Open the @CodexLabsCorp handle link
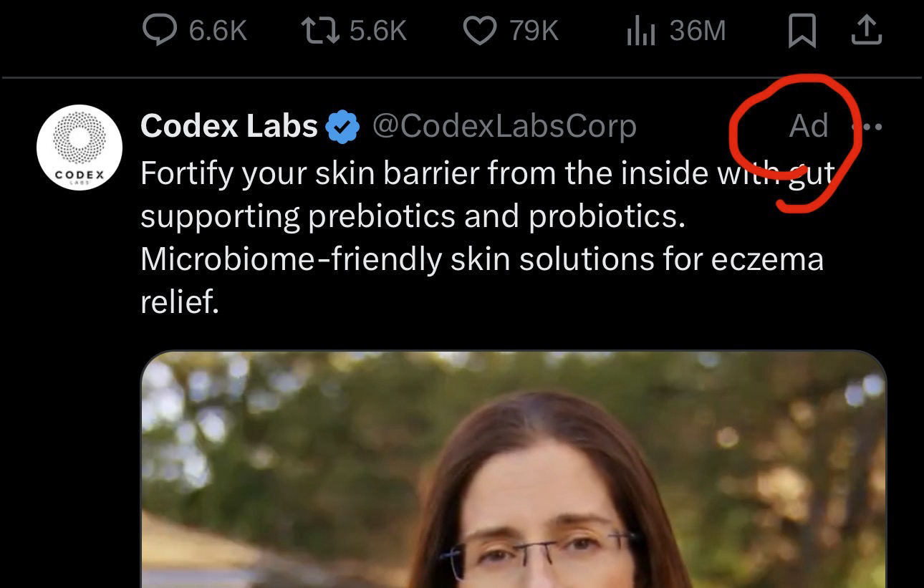 [504, 127]
